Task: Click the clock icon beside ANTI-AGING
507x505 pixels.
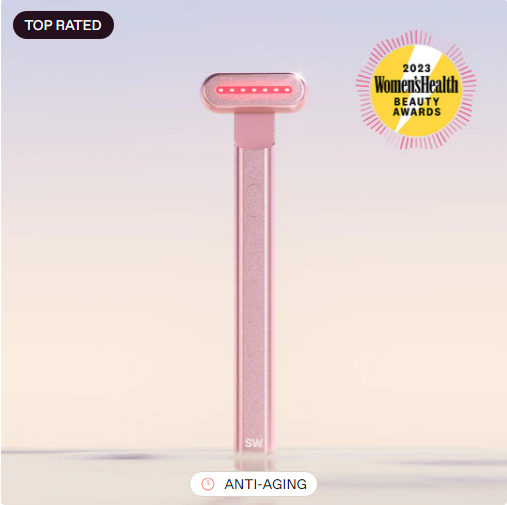Action: coord(208,484)
